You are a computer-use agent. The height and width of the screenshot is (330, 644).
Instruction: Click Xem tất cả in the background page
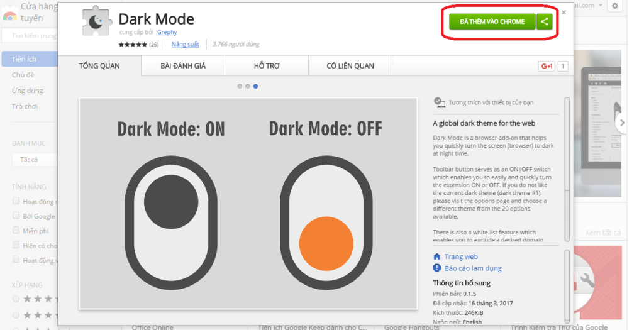coord(603,233)
